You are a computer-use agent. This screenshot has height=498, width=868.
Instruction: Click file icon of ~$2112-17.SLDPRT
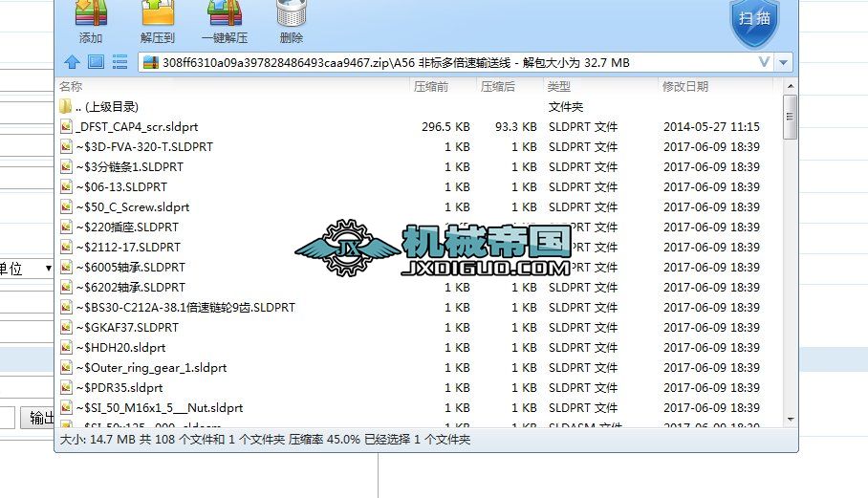pos(66,247)
